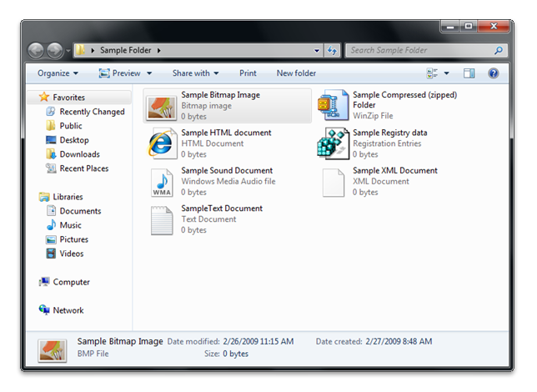The width and height of the screenshot is (537, 392).
Task: Click SampleText Document file name
Action: pos(222,209)
